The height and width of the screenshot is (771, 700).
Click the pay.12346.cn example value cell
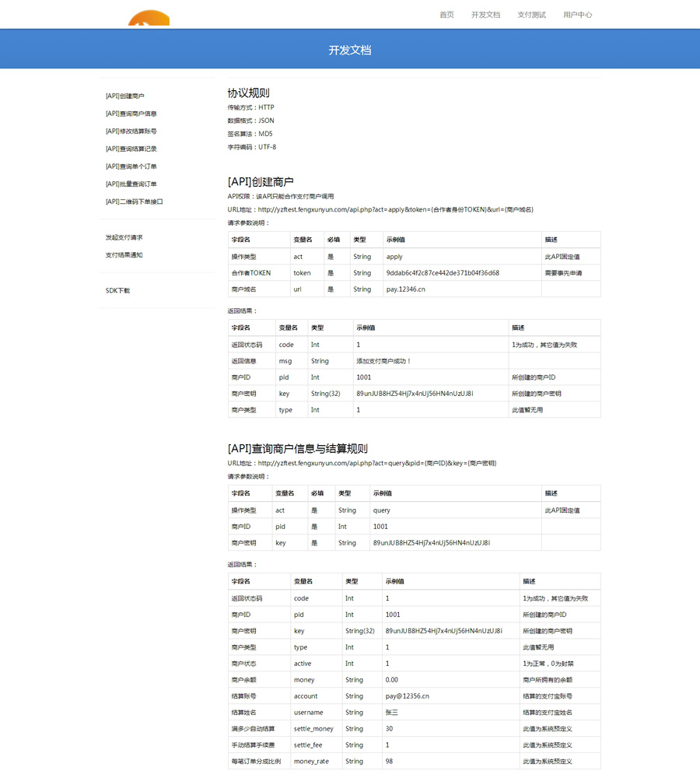406,289
